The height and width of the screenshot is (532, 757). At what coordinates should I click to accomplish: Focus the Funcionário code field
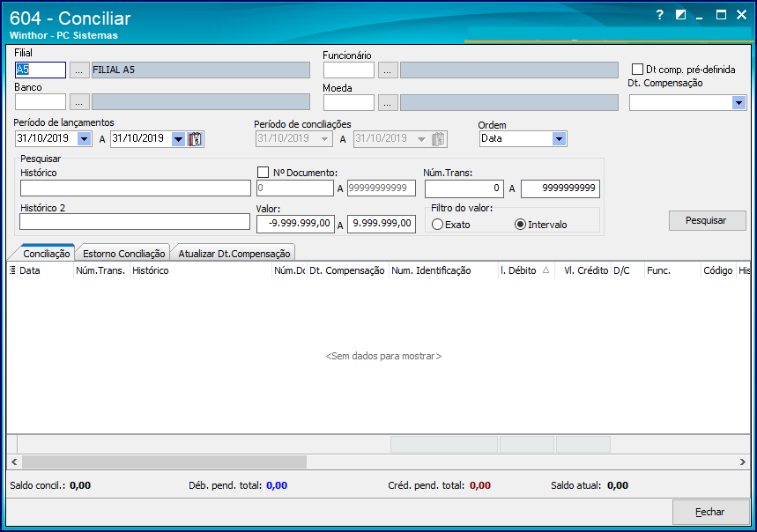(x=349, y=70)
